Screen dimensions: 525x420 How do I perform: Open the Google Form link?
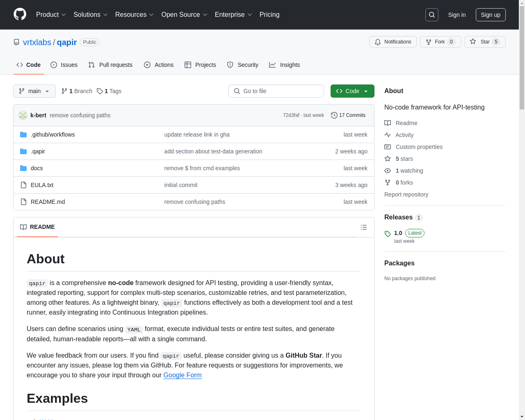click(183, 375)
